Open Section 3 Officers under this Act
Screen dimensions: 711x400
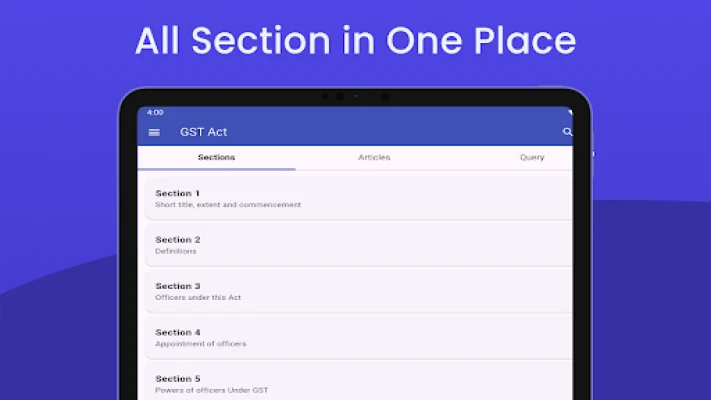point(358,292)
